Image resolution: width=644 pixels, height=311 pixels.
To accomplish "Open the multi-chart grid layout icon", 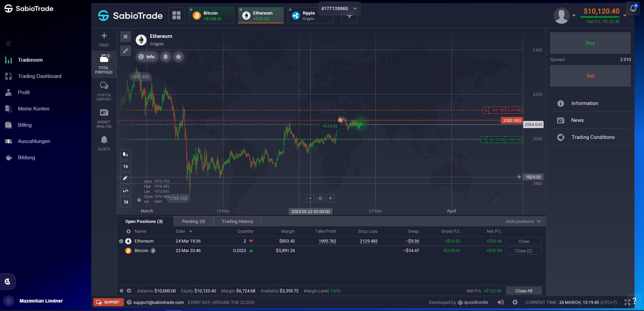I will (176, 15).
